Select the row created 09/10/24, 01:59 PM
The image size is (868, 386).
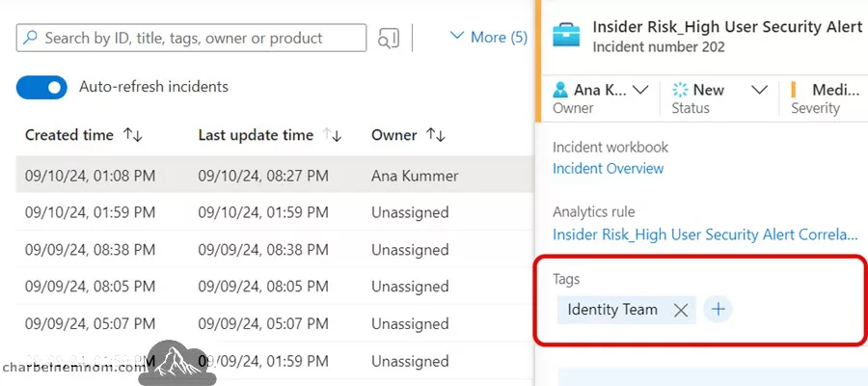tap(275, 212)
